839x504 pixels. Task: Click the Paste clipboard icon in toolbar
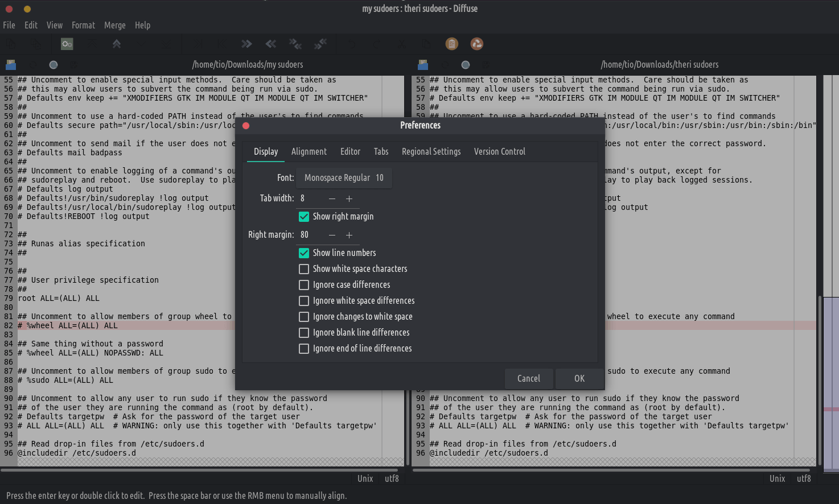(452, 44)
